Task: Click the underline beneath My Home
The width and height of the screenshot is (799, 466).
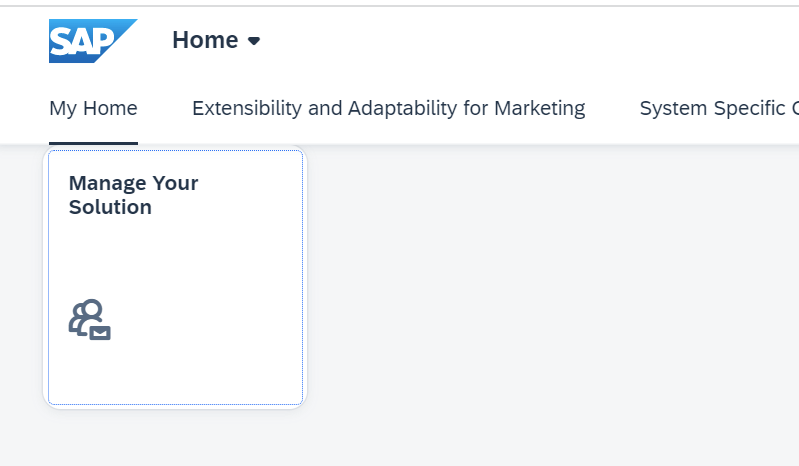Action: click(x=93, y=143)
